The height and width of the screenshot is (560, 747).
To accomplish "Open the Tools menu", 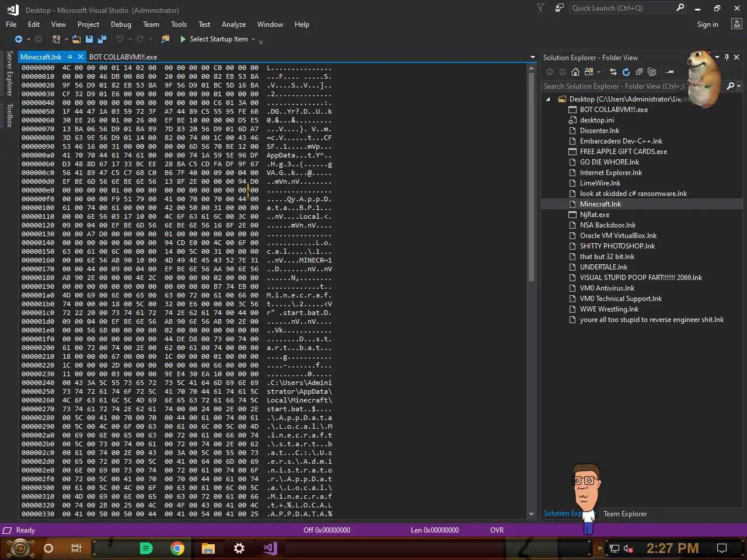I will click(x=179, y=24).
